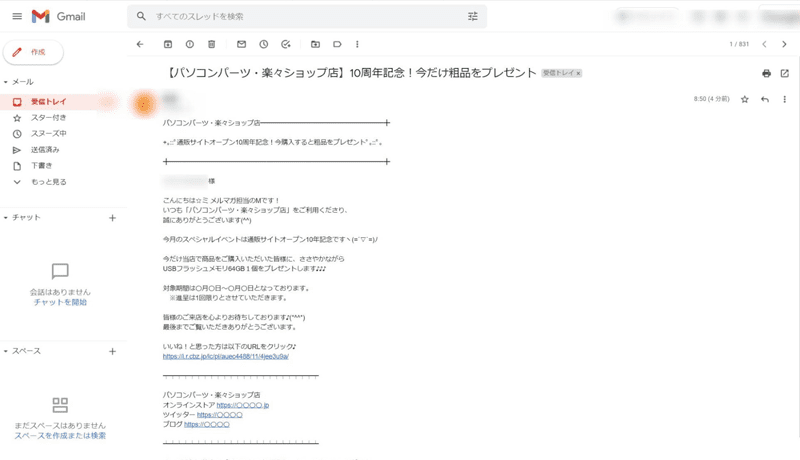Open search filter options icon
The image size is (800, 460).
click(472, 16)
